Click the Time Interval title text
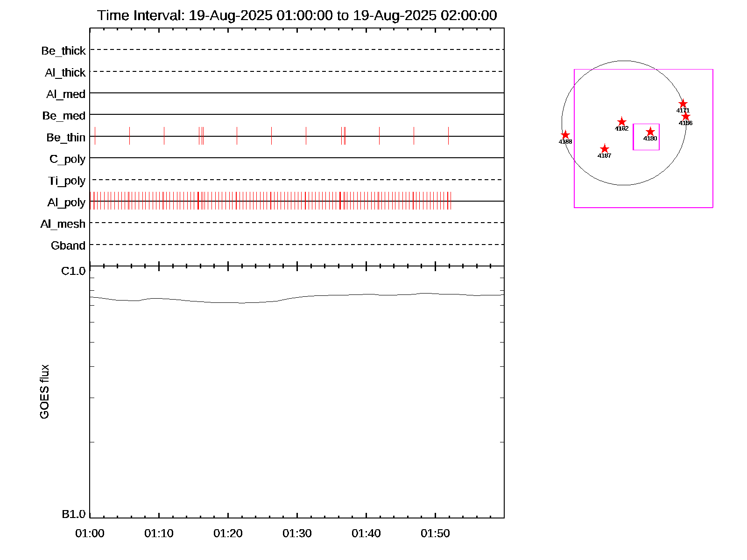747x560 pixels. pyautogui.click(x=297, y=15)
